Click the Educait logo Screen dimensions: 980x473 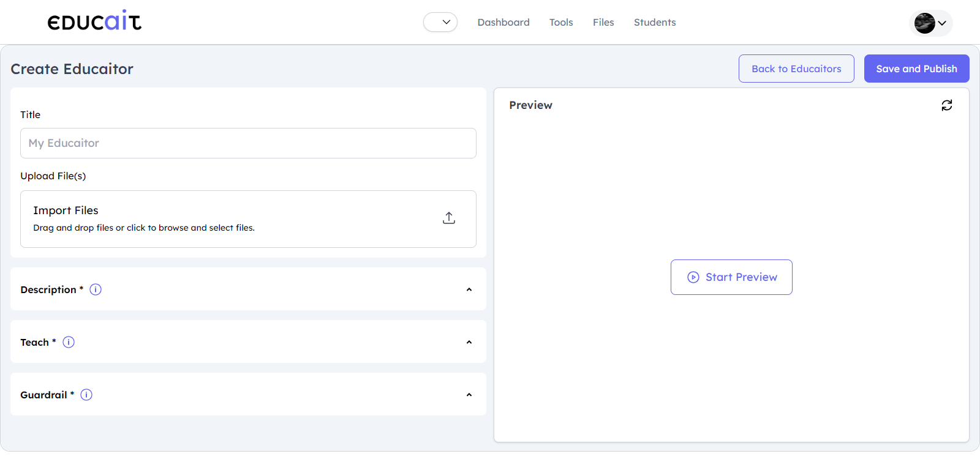[x=94, y=21]
